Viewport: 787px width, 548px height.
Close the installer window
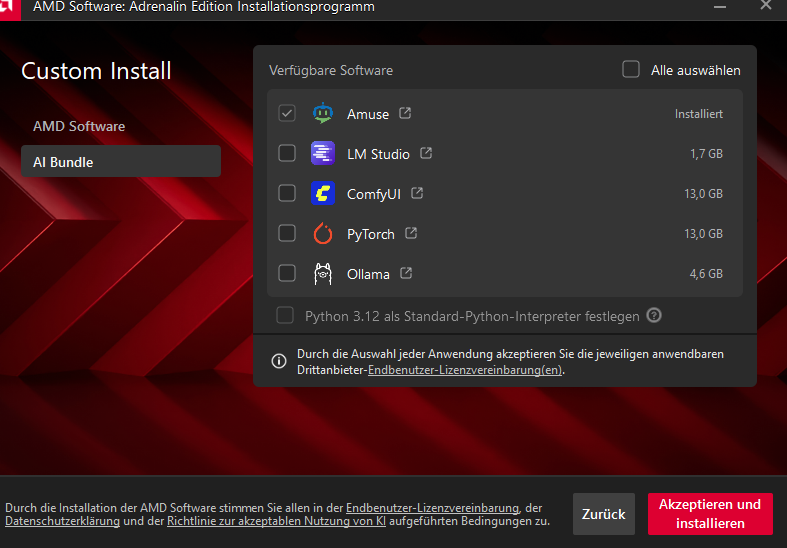pos(766,6)
